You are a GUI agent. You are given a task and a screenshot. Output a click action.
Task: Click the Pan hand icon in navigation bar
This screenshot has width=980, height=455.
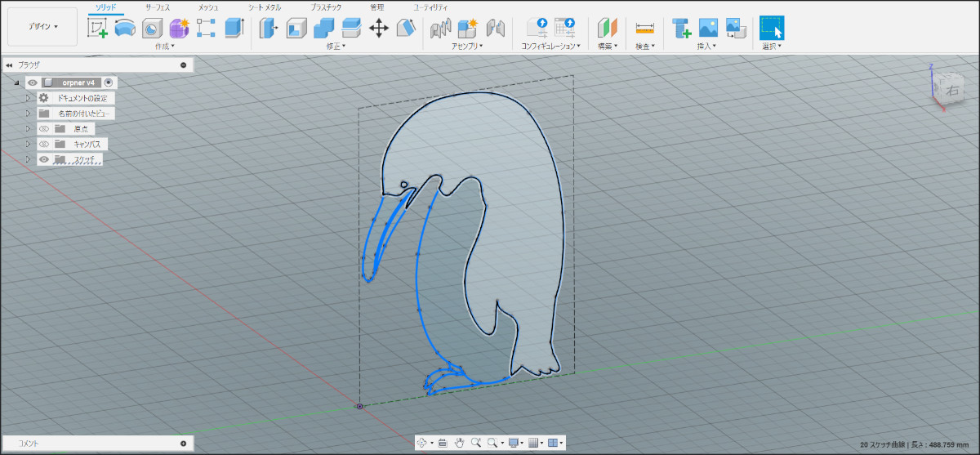[x=459, y=443]
